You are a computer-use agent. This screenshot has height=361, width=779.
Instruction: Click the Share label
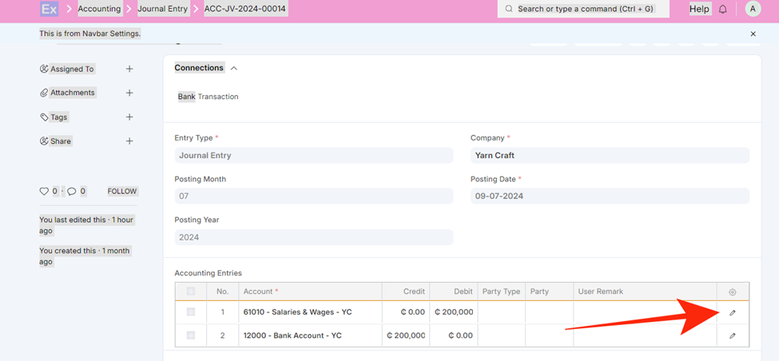61,141
